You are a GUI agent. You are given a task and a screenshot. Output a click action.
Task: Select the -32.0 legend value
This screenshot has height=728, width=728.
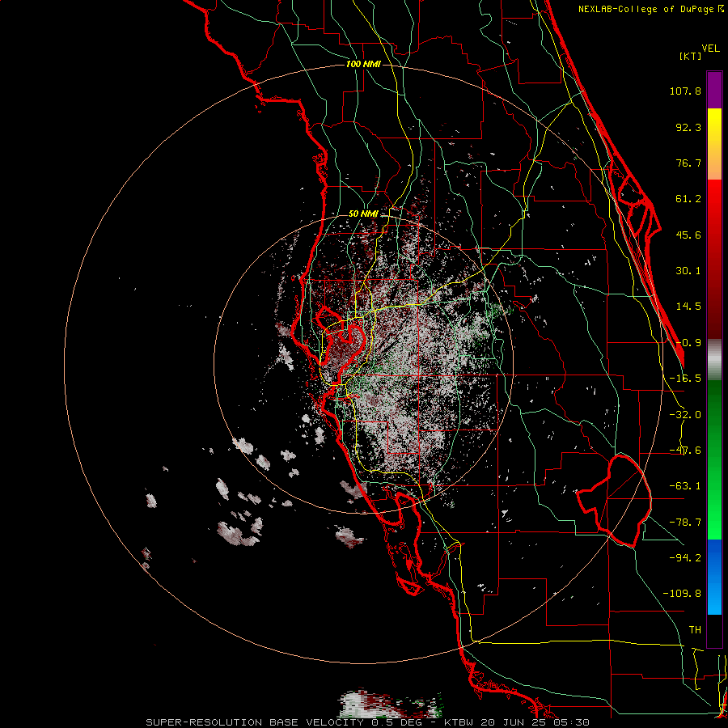(685, 415)
